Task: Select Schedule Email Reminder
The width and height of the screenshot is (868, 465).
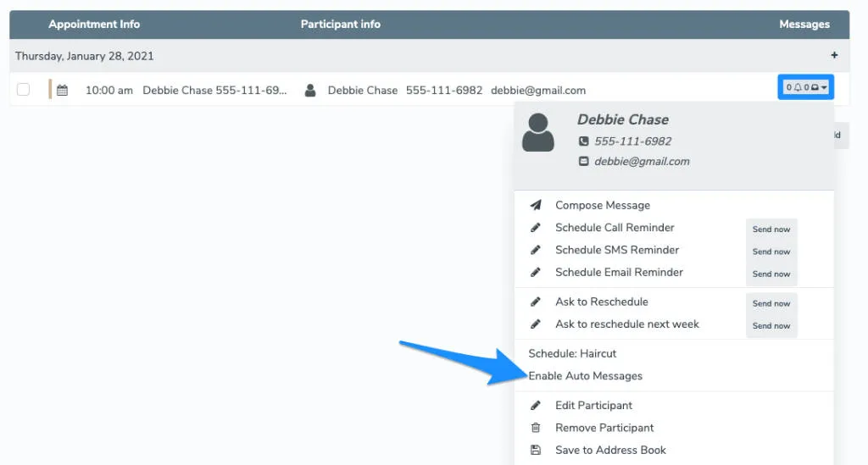Action: coord(619,272)
